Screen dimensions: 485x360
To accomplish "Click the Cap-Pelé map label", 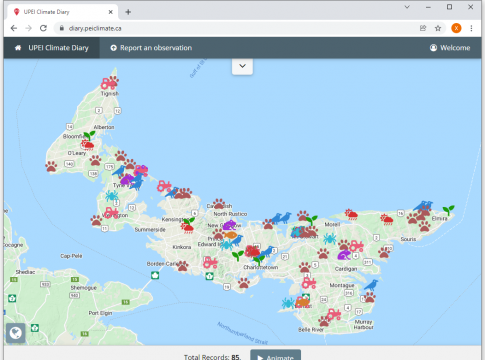I will 71,256.
